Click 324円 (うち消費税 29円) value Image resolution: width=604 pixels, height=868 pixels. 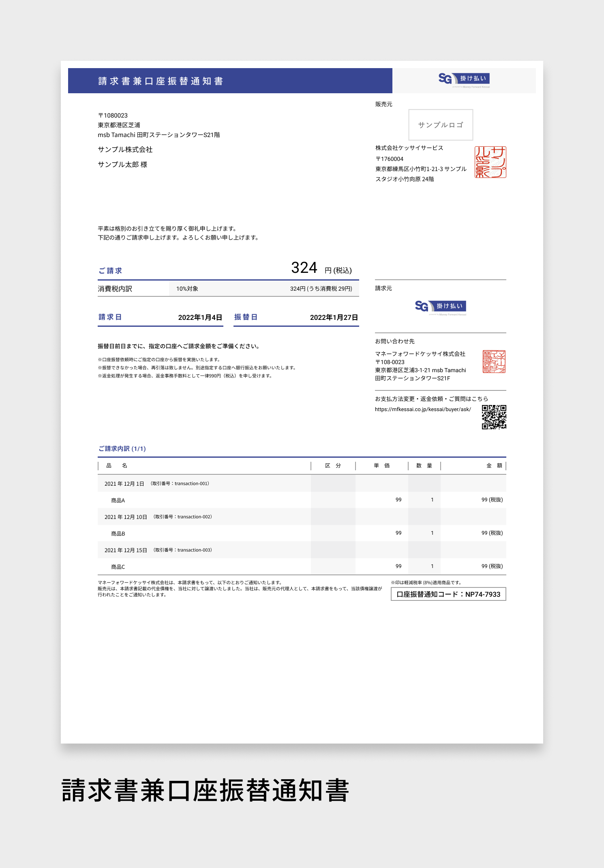(x=321, y=289)
